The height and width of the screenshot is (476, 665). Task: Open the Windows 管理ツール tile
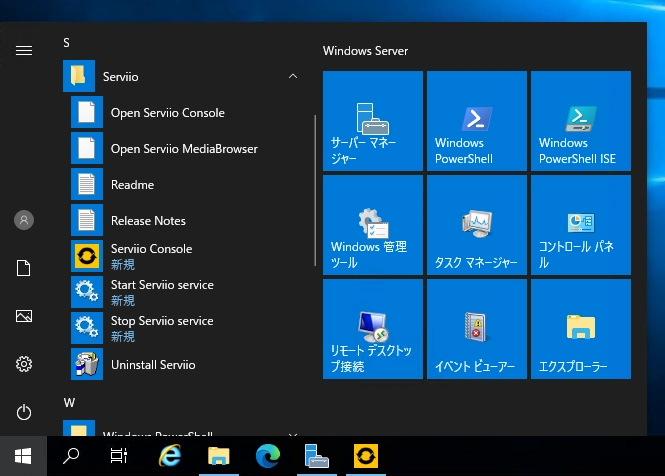coord(373,225)
